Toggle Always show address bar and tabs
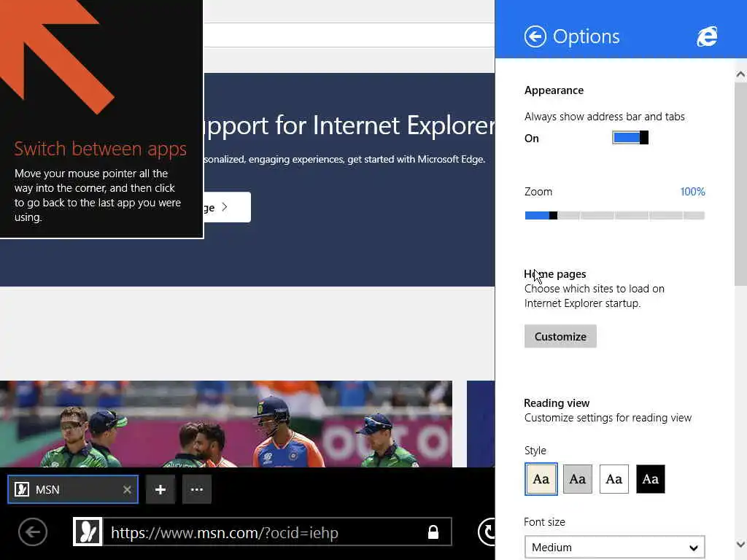Viewport: 747px width, 560px height. click(x=630, y=138)
